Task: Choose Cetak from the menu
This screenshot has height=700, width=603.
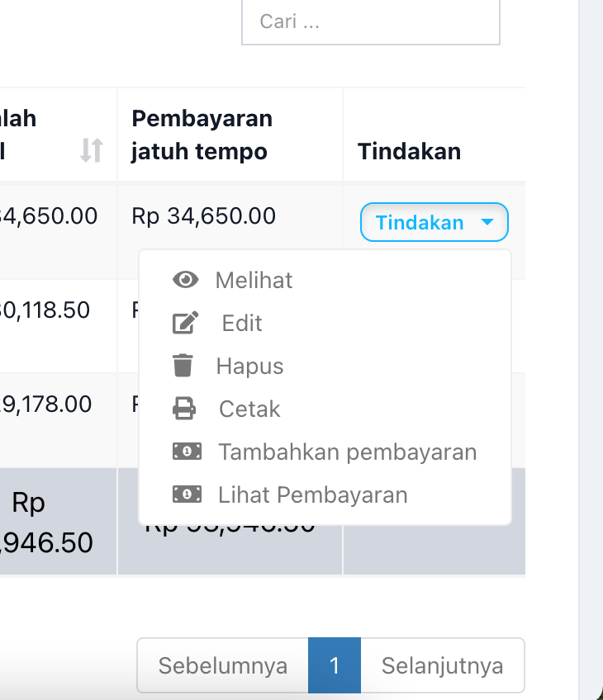Action: click(x=249, y=409)
